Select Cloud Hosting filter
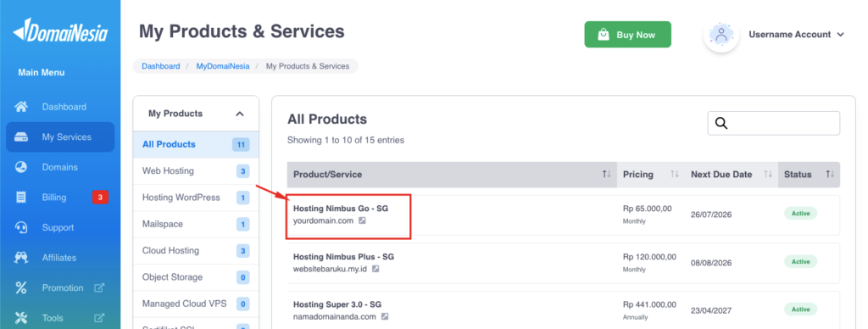This screenshot has width=868, height=329. click(196, 251)
